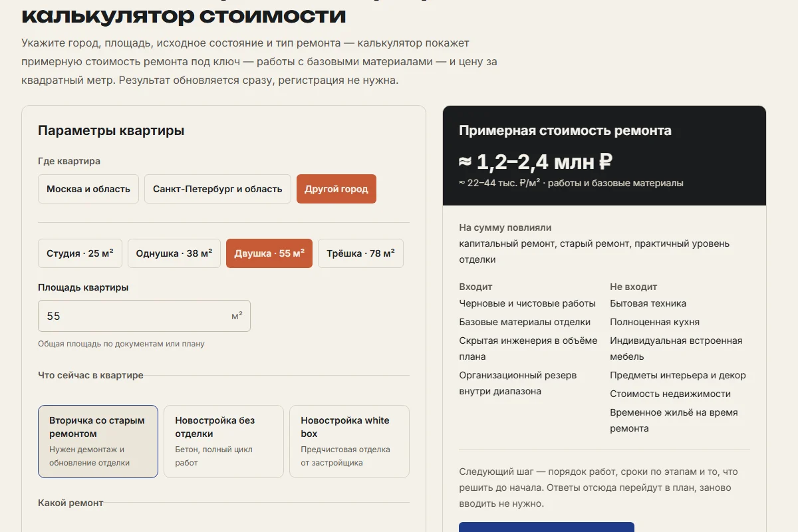Click the blue button below next-step text
The height and width of the screenshot is (532, 798).
547,527
